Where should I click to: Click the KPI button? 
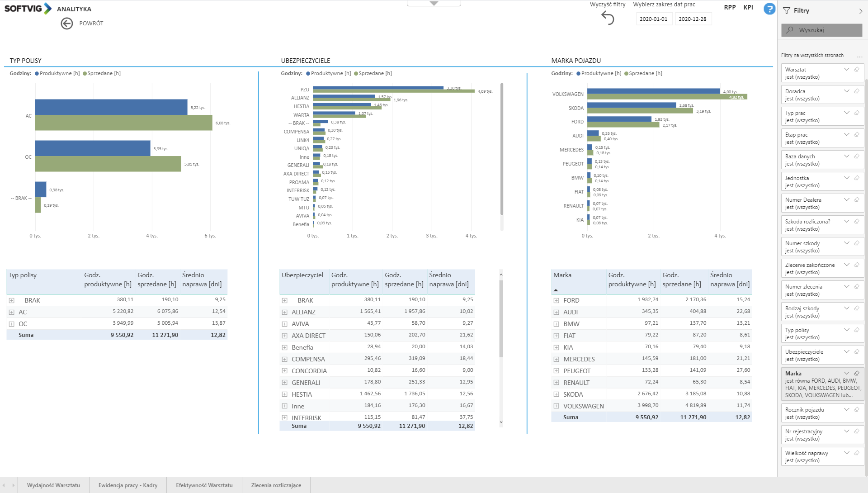(x=748, y=7)
